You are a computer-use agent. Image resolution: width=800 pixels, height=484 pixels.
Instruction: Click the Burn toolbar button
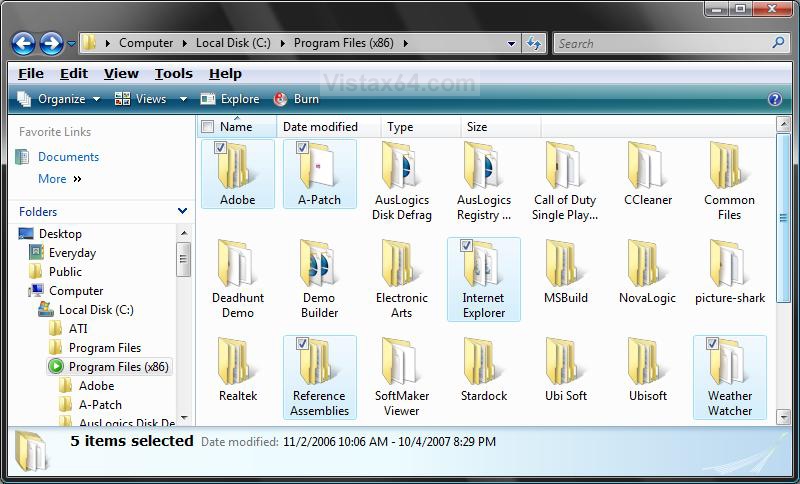tap(296, 99)
